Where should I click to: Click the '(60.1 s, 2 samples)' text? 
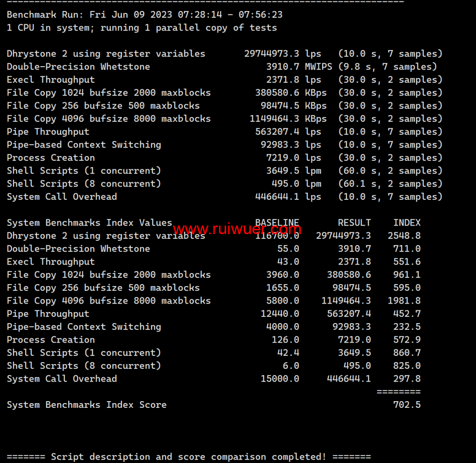(x=390, y=184)
